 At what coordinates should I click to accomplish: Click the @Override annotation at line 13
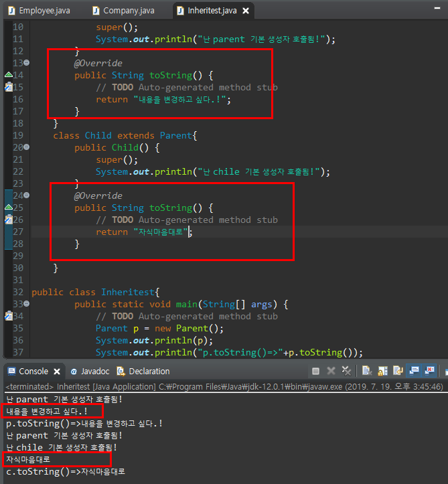[98, 64]
